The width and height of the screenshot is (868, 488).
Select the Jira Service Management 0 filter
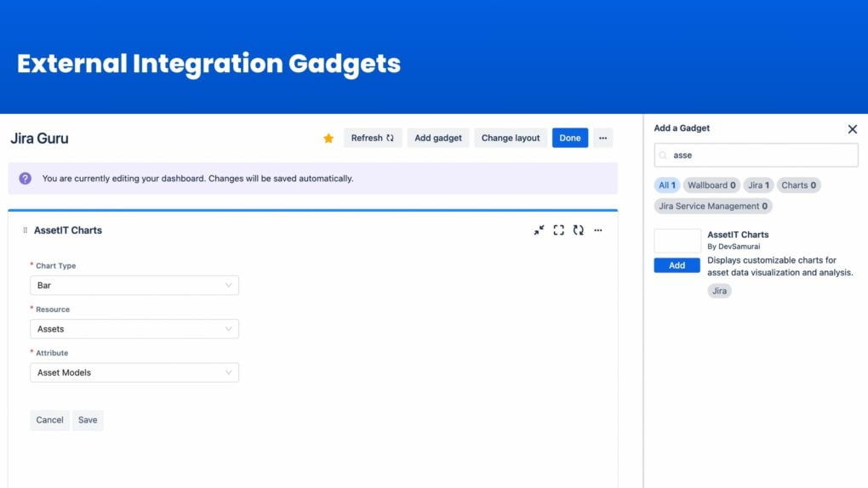point(713,207)
